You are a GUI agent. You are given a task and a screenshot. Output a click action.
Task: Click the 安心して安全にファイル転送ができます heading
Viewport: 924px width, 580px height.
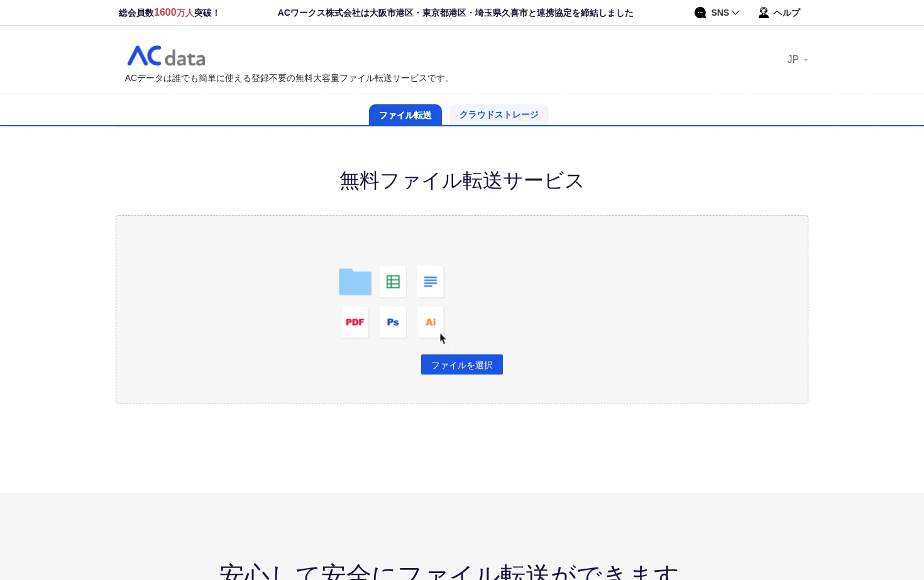coord(449,572)
